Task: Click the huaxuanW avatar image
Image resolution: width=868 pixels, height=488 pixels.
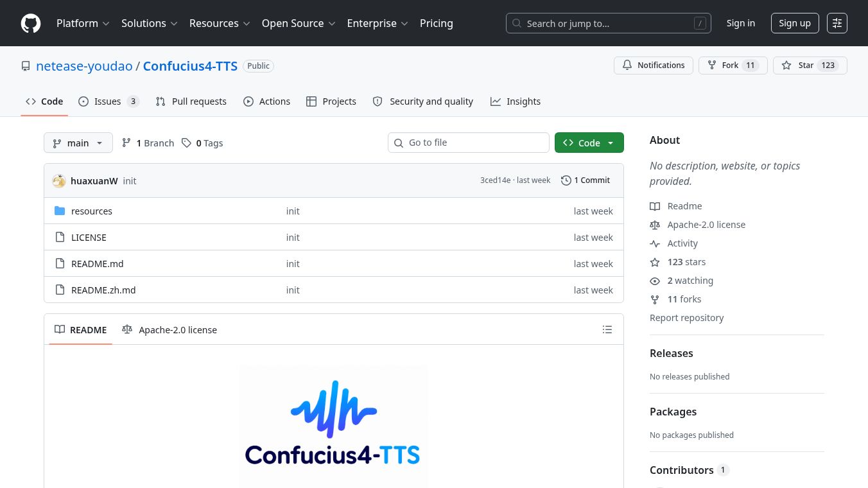Action: point(59,181)
